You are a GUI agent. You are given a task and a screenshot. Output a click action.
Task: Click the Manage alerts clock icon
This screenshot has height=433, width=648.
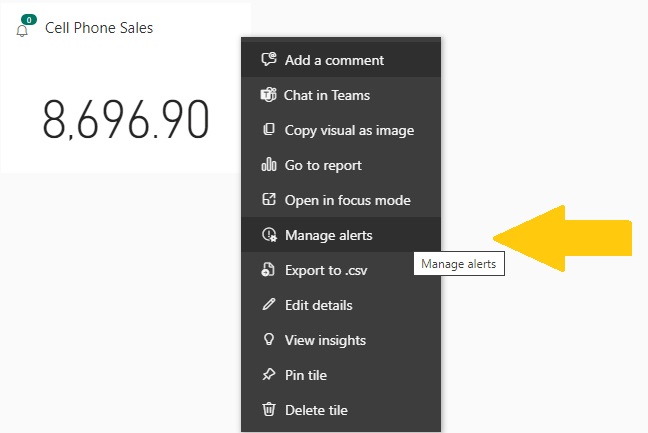coord(269,234)
